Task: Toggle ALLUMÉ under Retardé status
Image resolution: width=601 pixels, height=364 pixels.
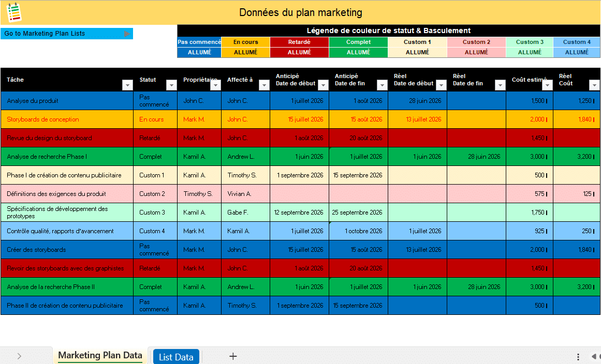Action: pyautogui.click(x=299, y=52)
